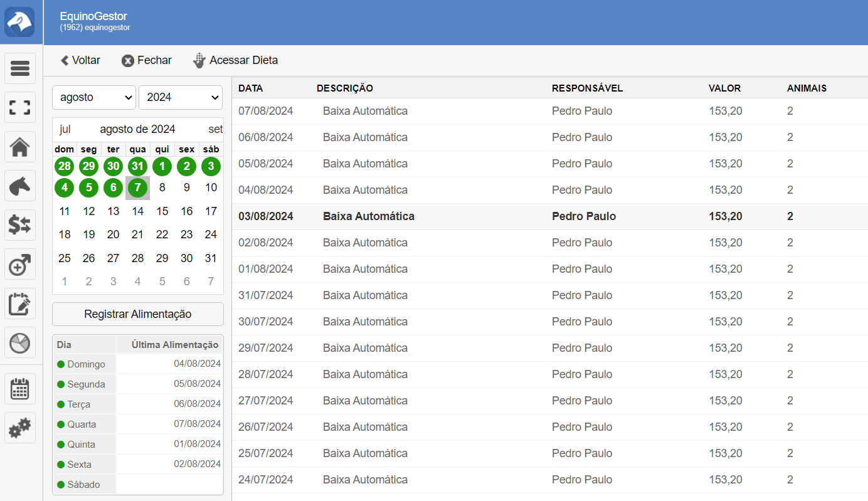
Task: Select the 24/07/2024 record row
Action: (550, 480)
